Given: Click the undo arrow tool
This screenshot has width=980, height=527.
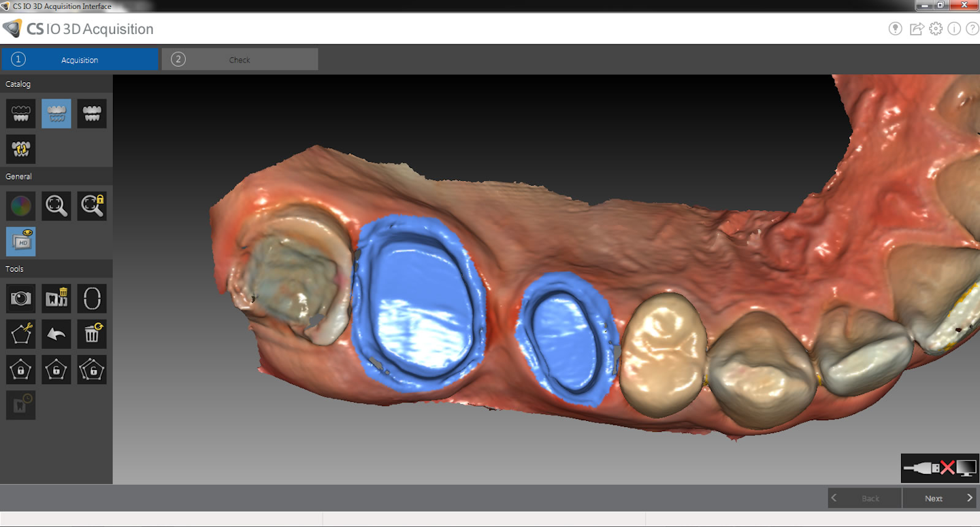Looking at the screenshot, I should [x=56, y=334].
